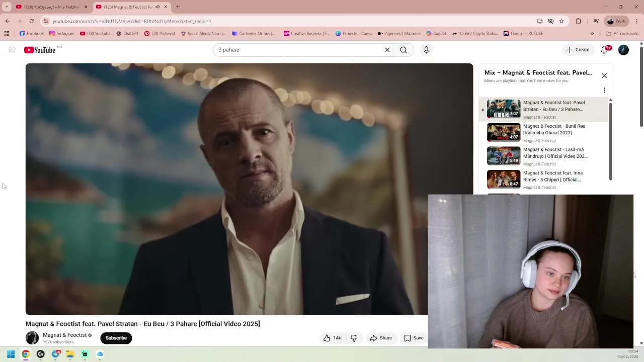Pause the video by clicking the player

click(249, 189)
